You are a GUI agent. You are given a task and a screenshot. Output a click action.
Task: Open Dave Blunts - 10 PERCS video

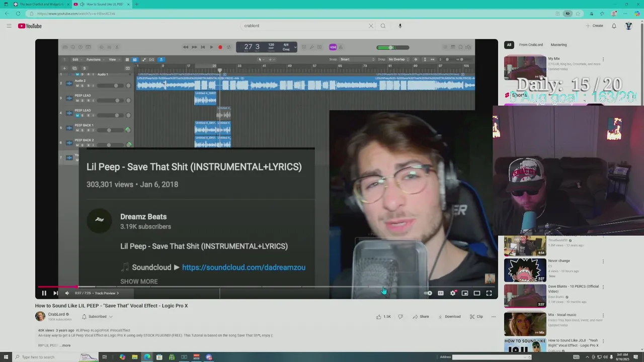pos(525,296)
